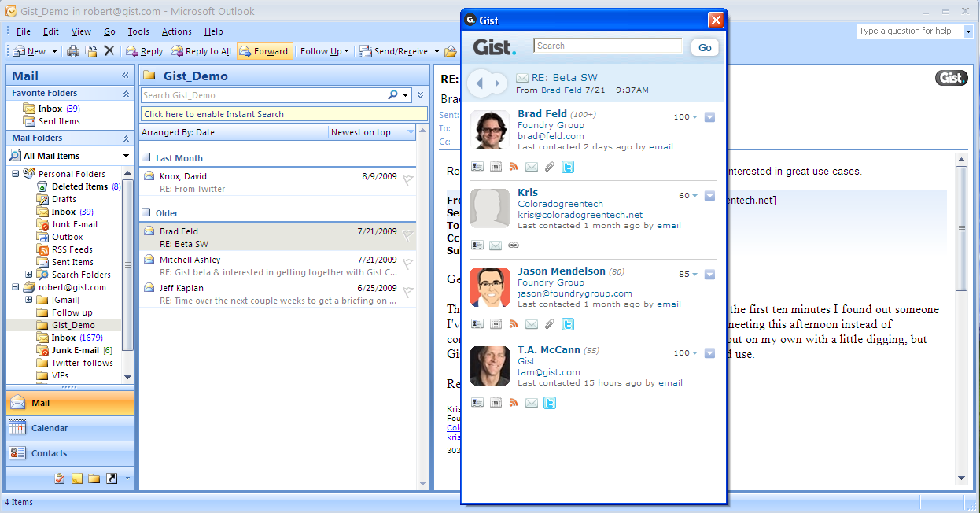Open Kris's contact card icon
980x513 pixels.
(x=477, y=245)
